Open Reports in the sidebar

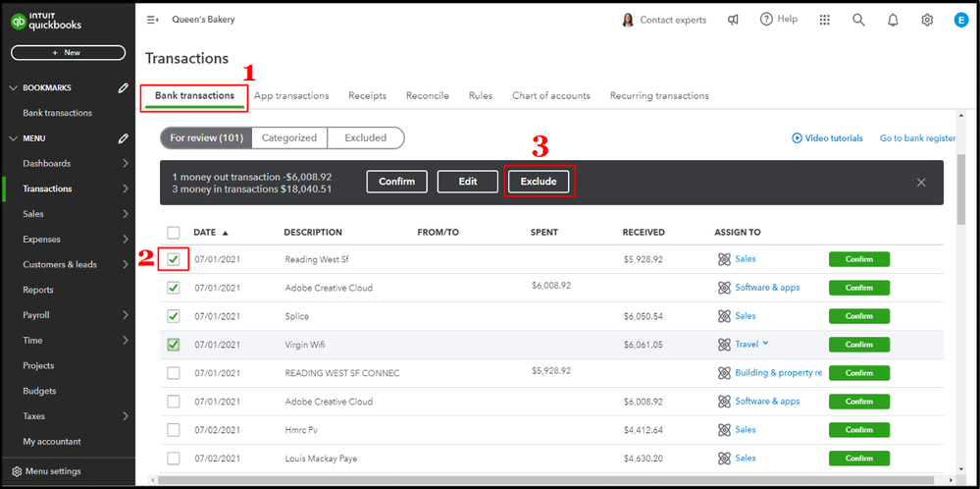point(38,290)
